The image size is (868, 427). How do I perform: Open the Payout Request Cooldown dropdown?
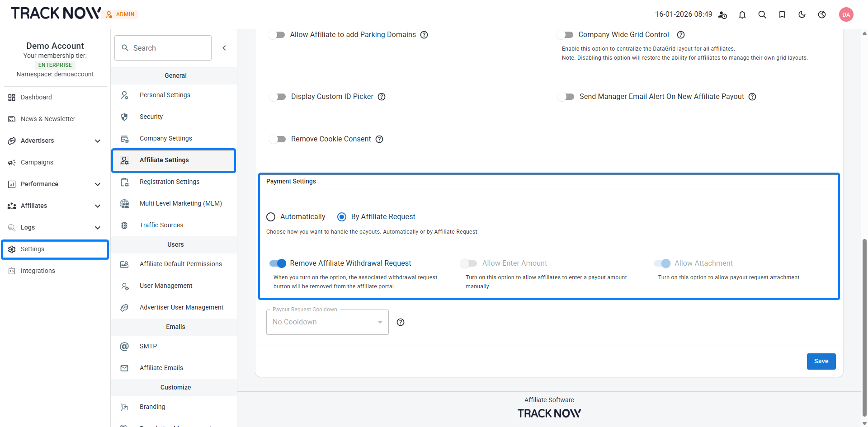point(327,322)
